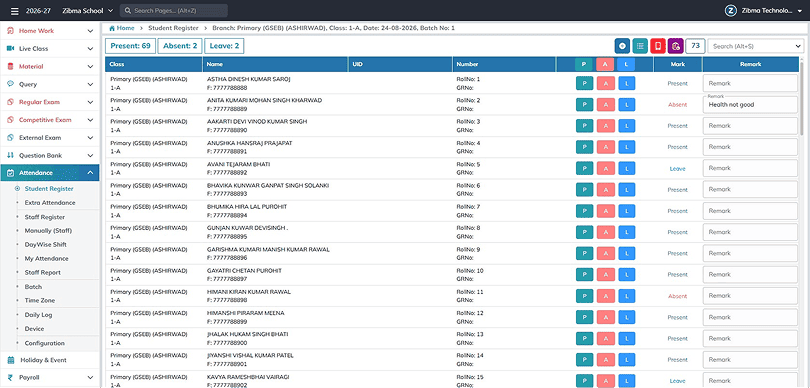Screen dimensions: 810x388
Task: Click the blue add circle toolbar icon
Action: tap(622, 46)
